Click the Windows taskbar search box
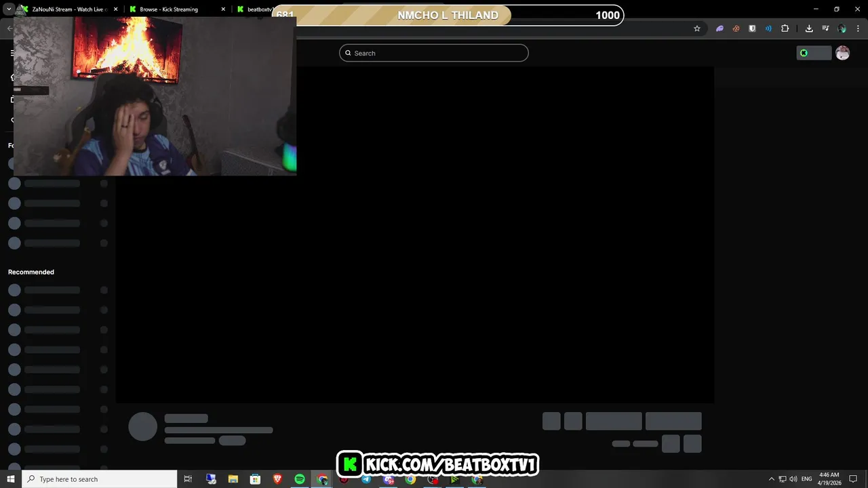868x488 pixels. pos(100,479)
